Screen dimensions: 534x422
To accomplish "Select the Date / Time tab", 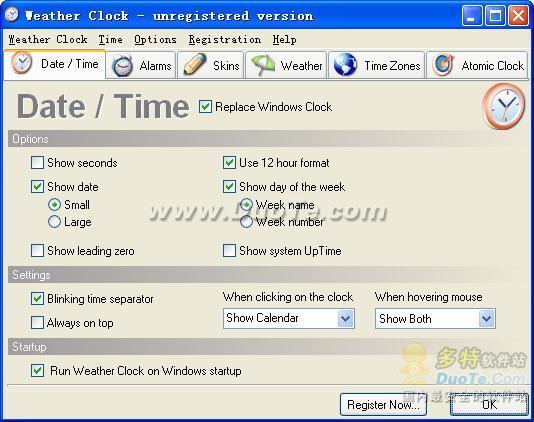I will pyautogui.click(x=54, y=64).
